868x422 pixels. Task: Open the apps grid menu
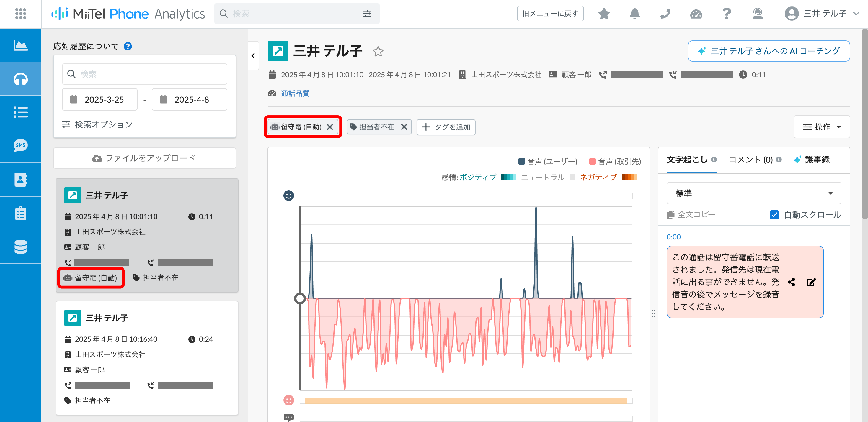coord(21,14)
